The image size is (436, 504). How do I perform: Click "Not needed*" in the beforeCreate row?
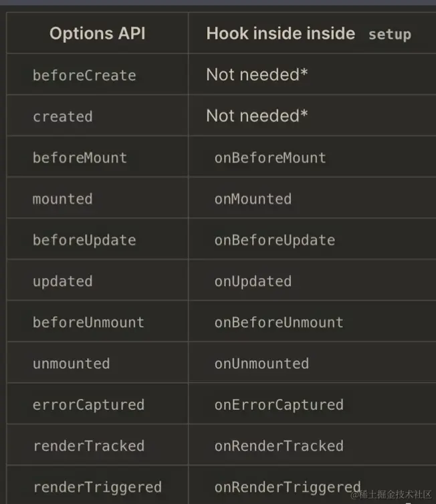(x=257, y=75)
